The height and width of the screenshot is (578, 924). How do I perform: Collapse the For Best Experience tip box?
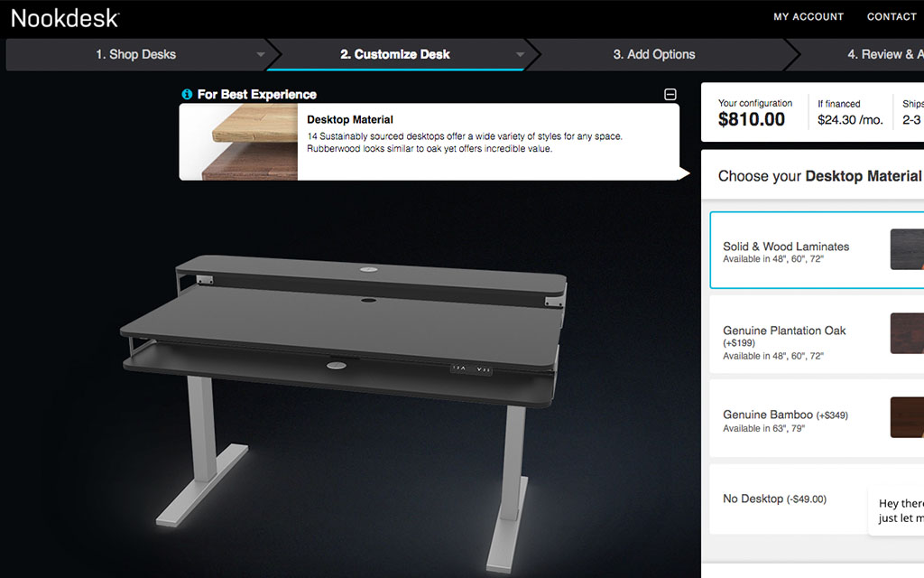coord(670,94)
